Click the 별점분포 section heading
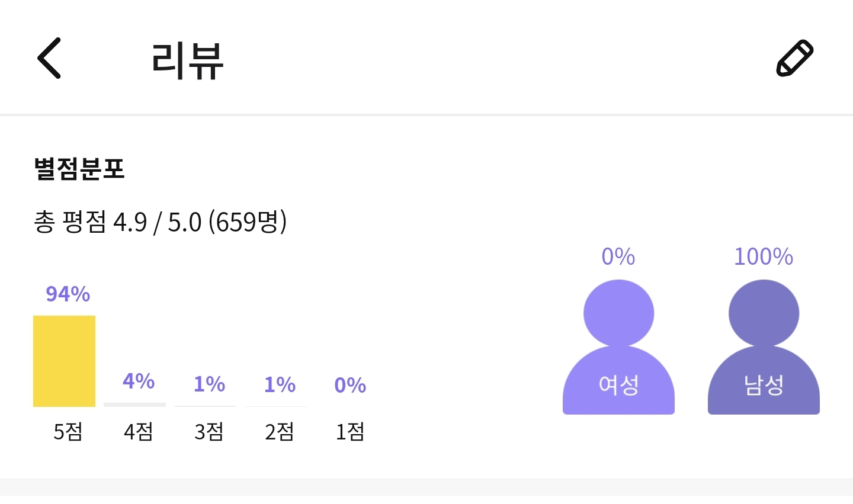 79,169
